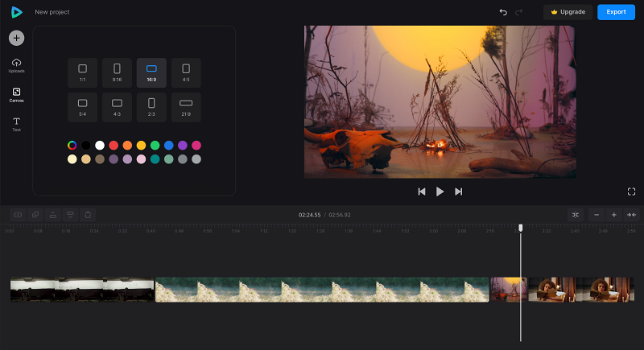The height and width of the screenshot is (350, 644).
Task: Select the woman reading clip
Action: 581,290
